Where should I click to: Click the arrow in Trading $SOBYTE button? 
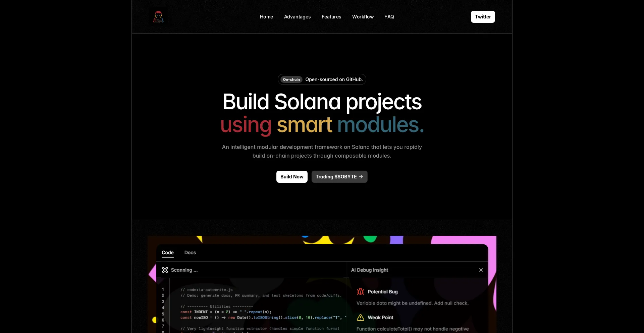click(361, 177)
